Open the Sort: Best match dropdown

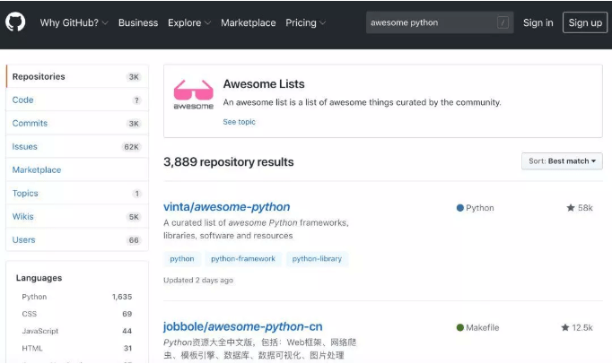point(562,161)
